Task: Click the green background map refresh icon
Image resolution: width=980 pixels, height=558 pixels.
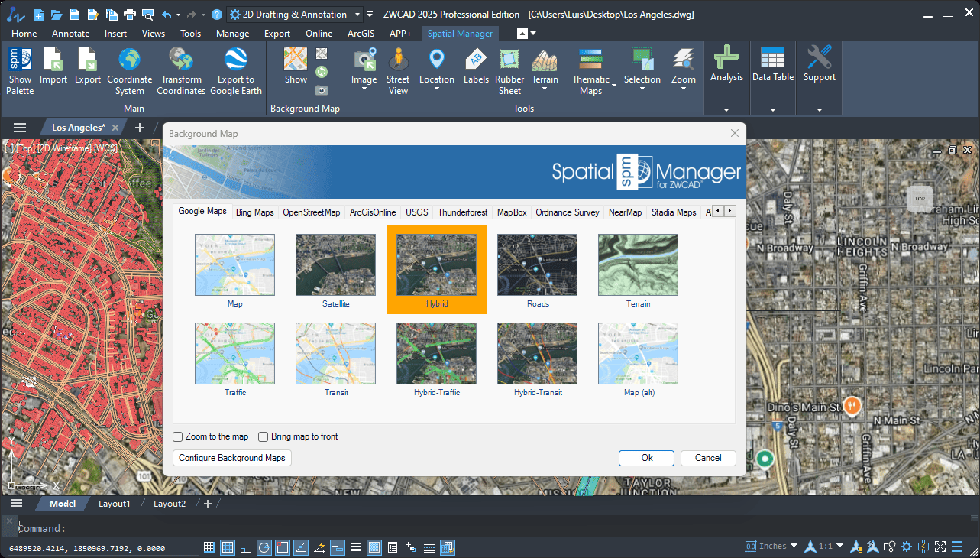Action: click(x=322, y=72)
